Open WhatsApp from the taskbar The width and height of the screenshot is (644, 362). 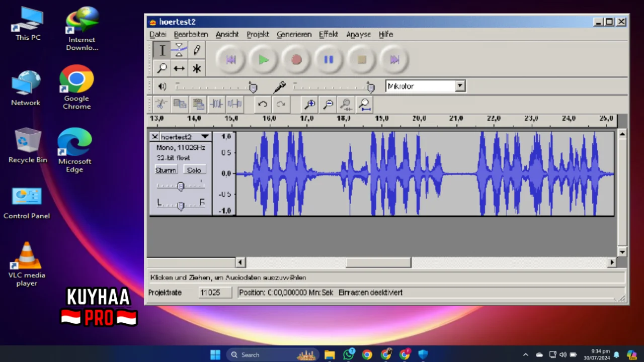click(x=349, y=355)
